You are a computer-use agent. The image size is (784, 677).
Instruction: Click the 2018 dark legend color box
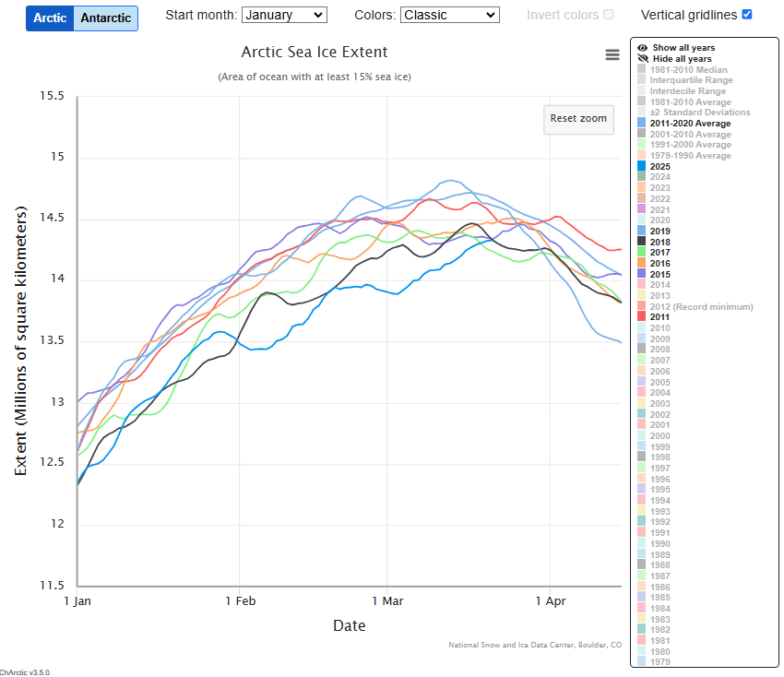tap(641, 242)
